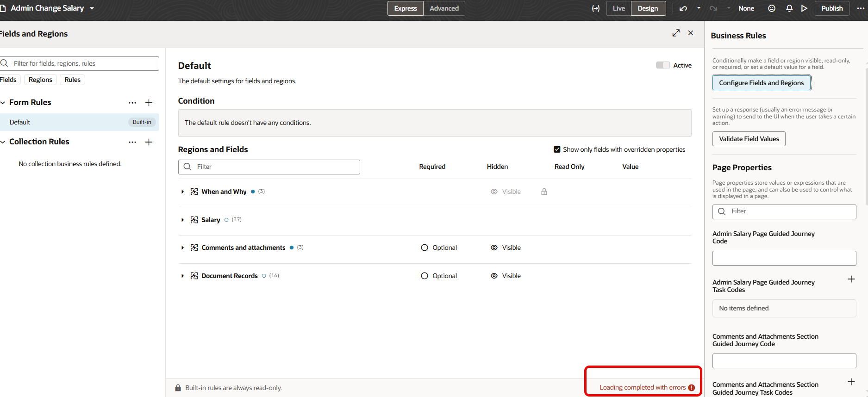Add Admin Salary Page Guided Journey Task Code
Screen dimensions: 868x397
(x=851, y=279)
